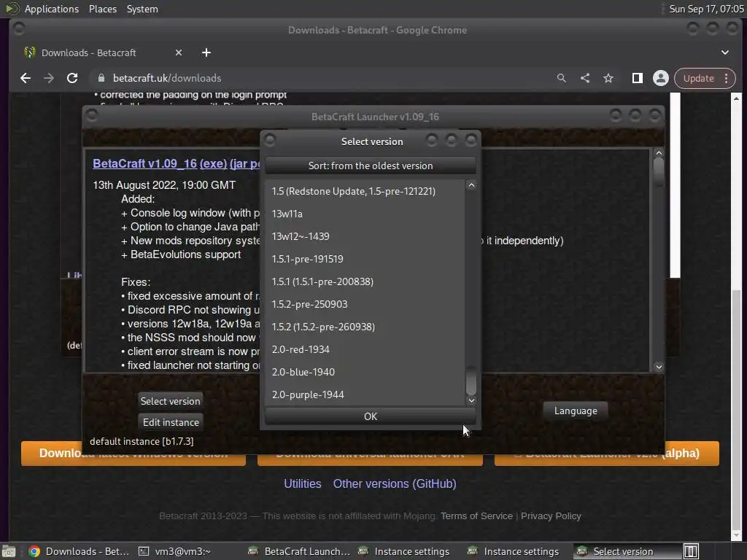Open Chrome three-dot menu
The width and height of the screenshot is (747, 560).
(x=726, y=78)
